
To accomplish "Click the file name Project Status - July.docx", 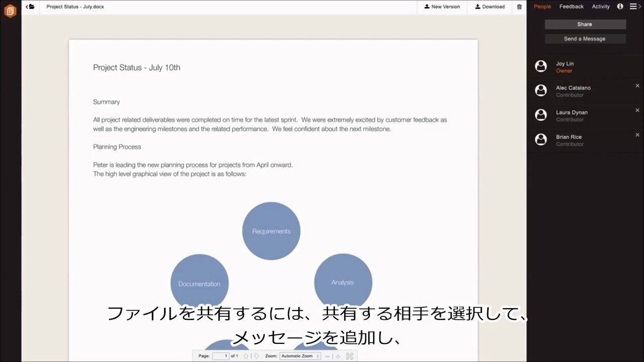I will pos(75,7).
